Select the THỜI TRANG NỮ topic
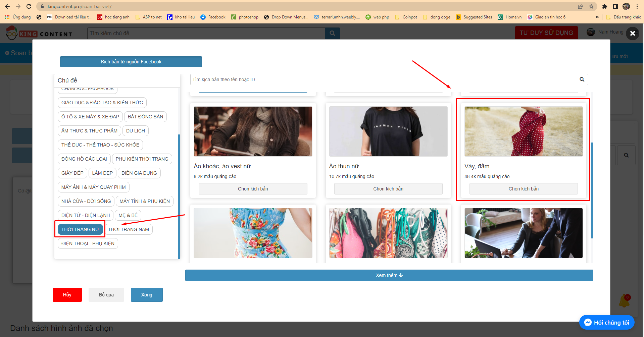 pos(80,229)
